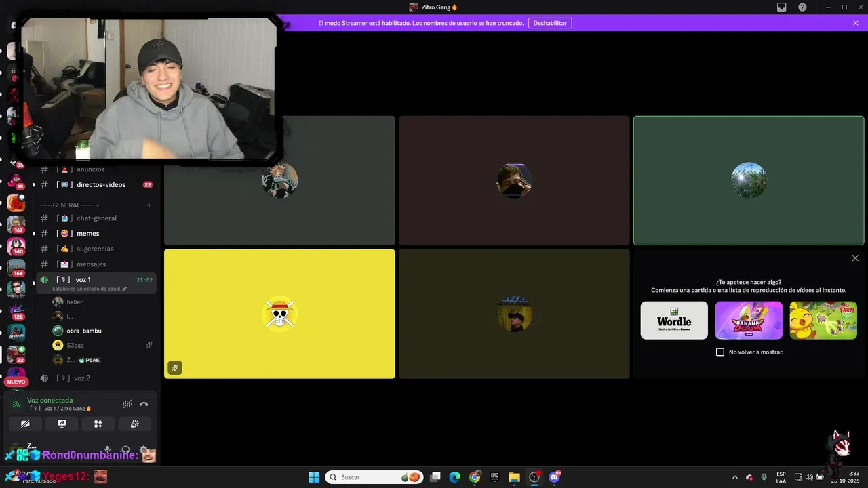The width and height of the screenshot is (868, 488).
Task: Select user S3baa in voice list
Action: [x=103, y=345]
